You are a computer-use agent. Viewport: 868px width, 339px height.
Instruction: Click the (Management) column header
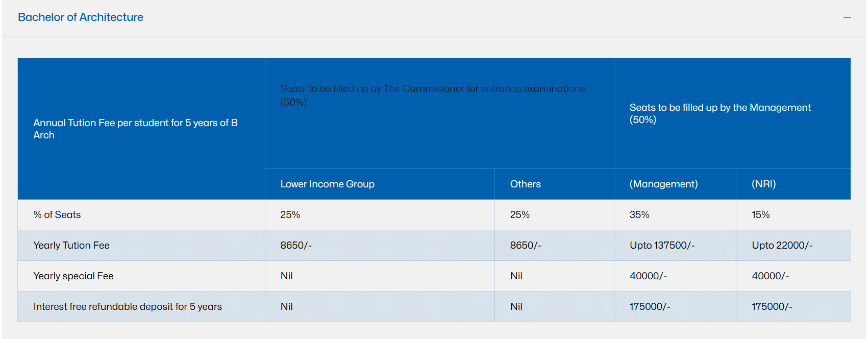point(663,184)
